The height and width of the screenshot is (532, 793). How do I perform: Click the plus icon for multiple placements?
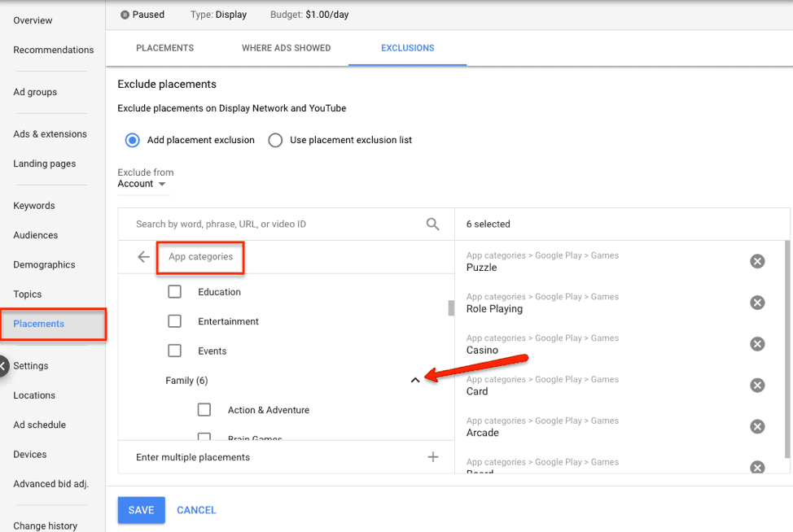tap(433, 457)
